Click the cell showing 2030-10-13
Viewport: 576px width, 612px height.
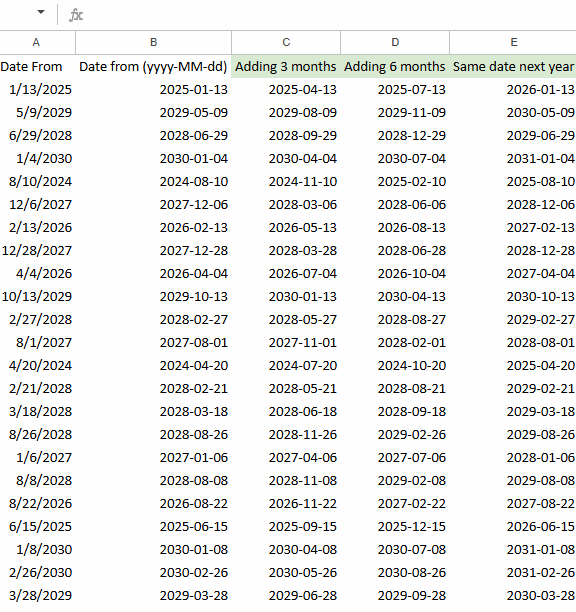(513, 297)
